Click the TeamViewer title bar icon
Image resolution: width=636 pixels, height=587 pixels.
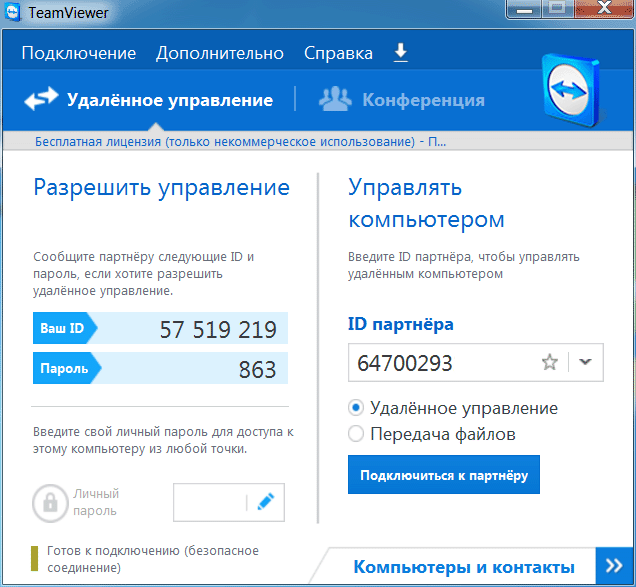(13, 13)
